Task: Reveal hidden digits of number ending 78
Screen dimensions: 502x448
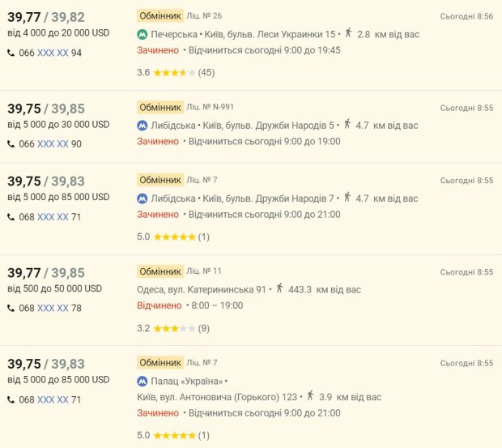Action: [53, 308]
